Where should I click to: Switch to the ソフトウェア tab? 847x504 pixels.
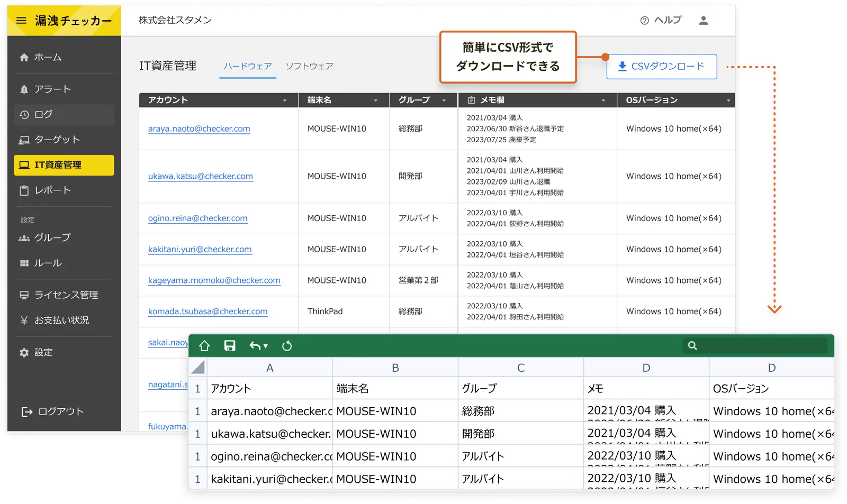coord(309,67)
